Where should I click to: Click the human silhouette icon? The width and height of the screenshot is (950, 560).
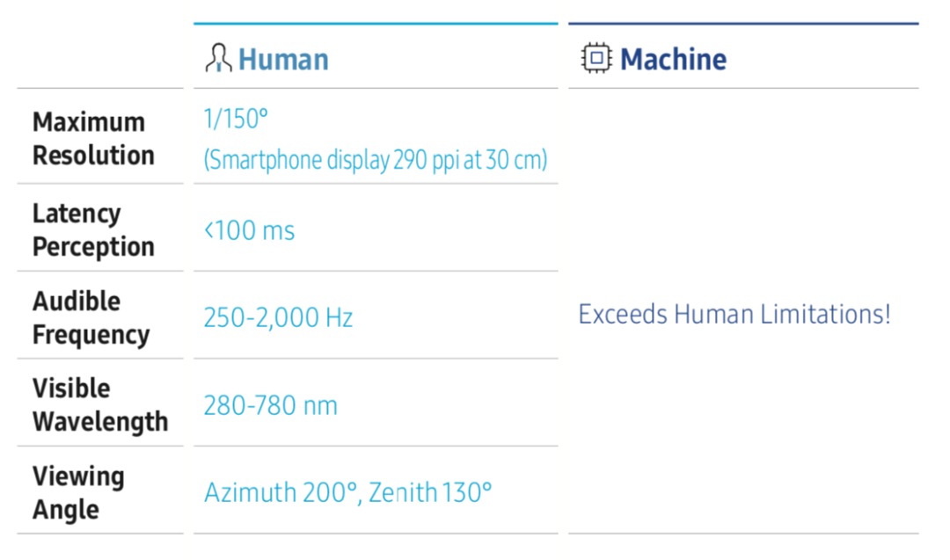coord(218,58)
